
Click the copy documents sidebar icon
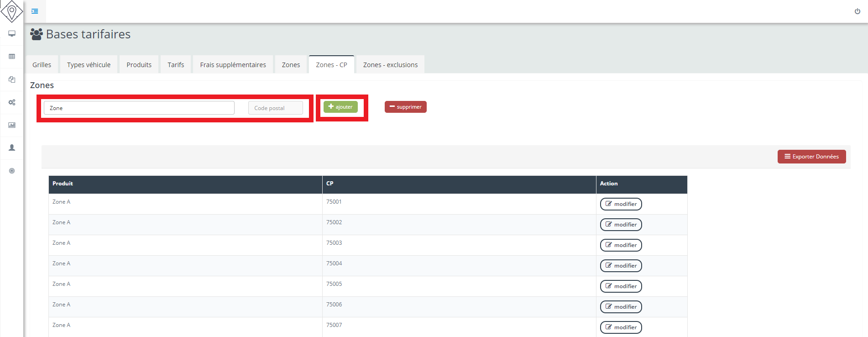tap(12, 79)
